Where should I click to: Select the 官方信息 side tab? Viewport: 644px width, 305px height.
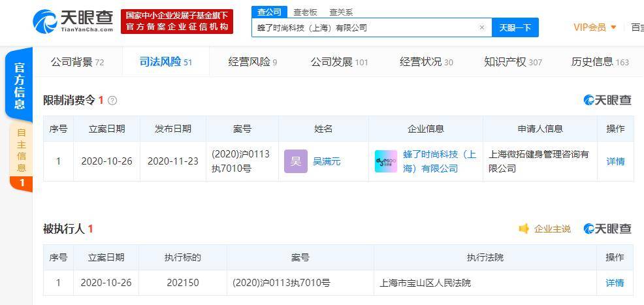[20, 86]
